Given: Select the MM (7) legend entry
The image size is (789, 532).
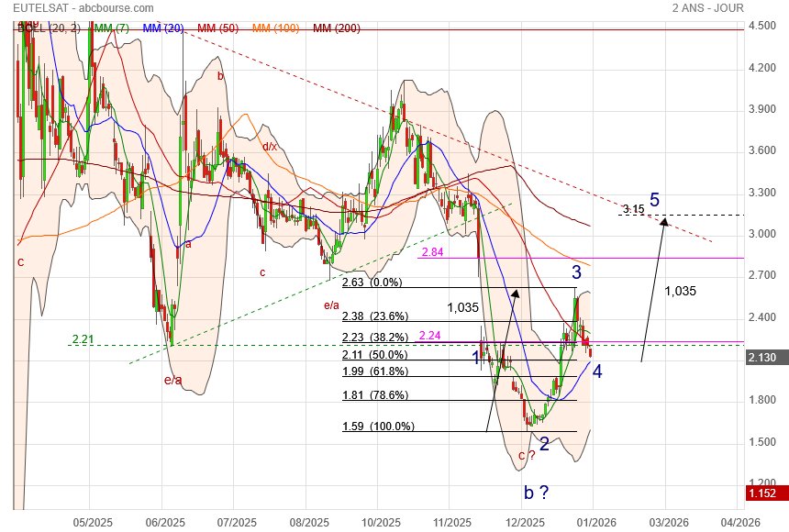Looking at the screenshot, I should tap(111, 28).
